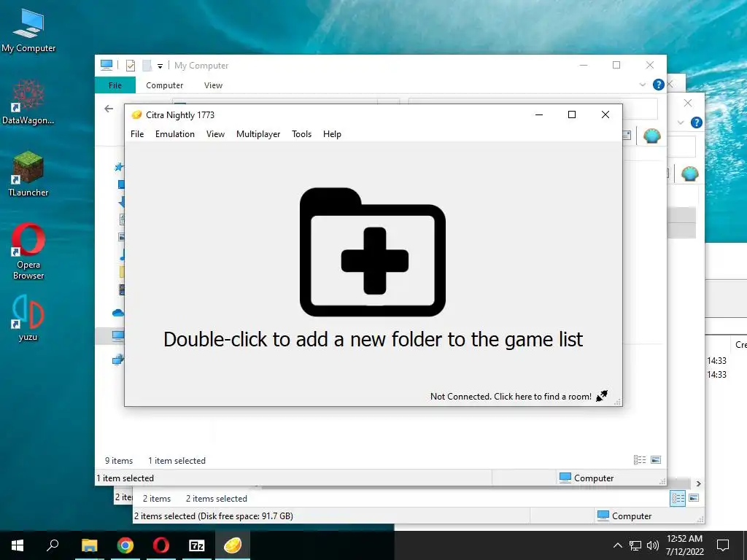747x560 pixels.
Task: Click '2 items selected (Disk free space: 91.7 GB)'
Action: point(214,516)
